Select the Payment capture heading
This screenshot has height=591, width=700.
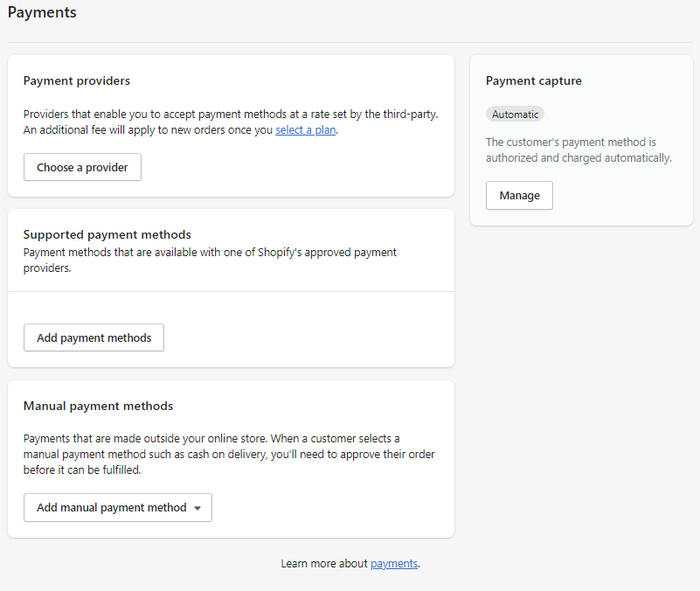pos(533,80)
